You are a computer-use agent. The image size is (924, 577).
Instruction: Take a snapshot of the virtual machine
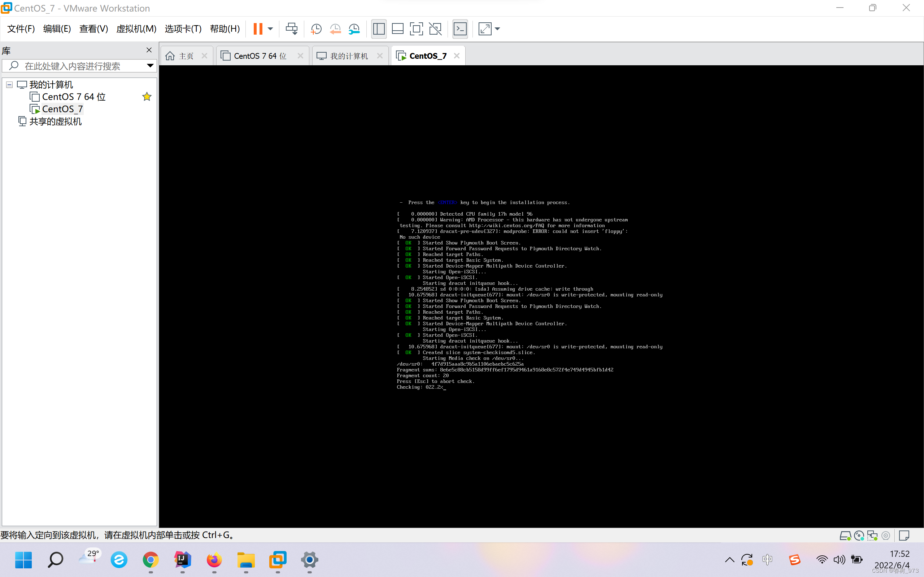coord(316,28)
